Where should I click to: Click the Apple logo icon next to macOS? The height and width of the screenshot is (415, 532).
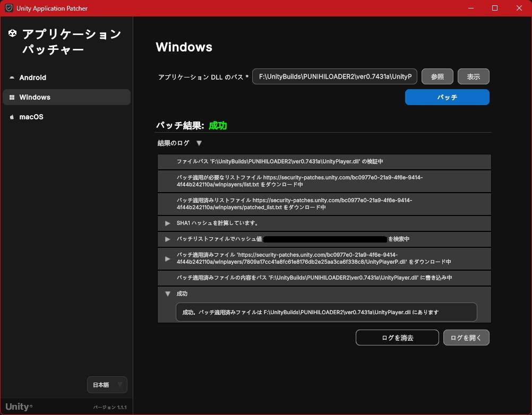coord(12,117)
